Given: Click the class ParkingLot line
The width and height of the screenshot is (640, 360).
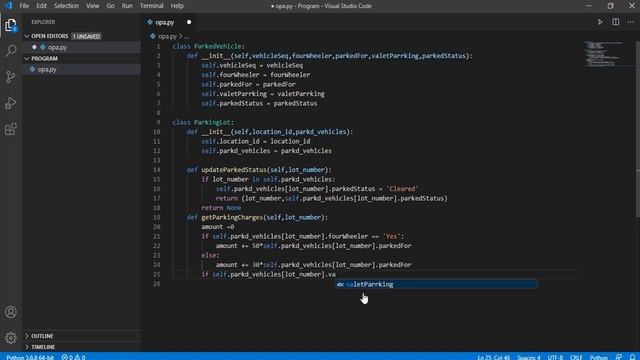Looking at the screenshot, I should pos(203,122).
